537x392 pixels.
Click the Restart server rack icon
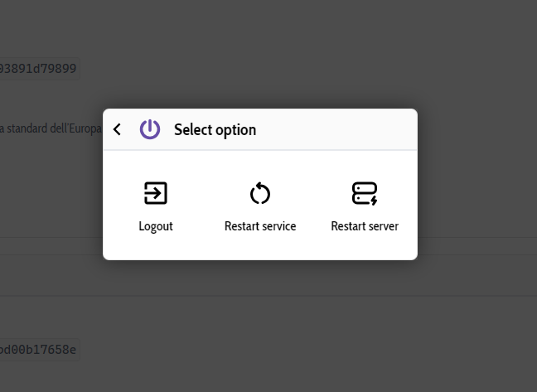(364, 193)
